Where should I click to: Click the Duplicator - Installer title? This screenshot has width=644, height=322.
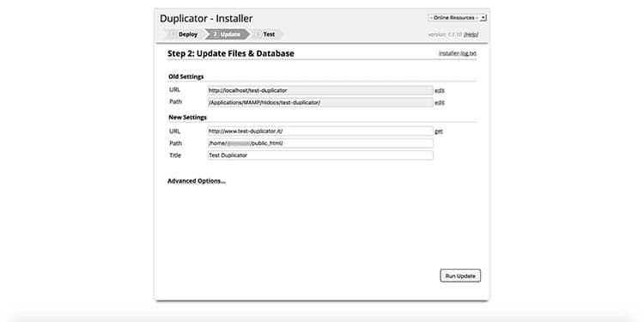click(x=206, y=19)
